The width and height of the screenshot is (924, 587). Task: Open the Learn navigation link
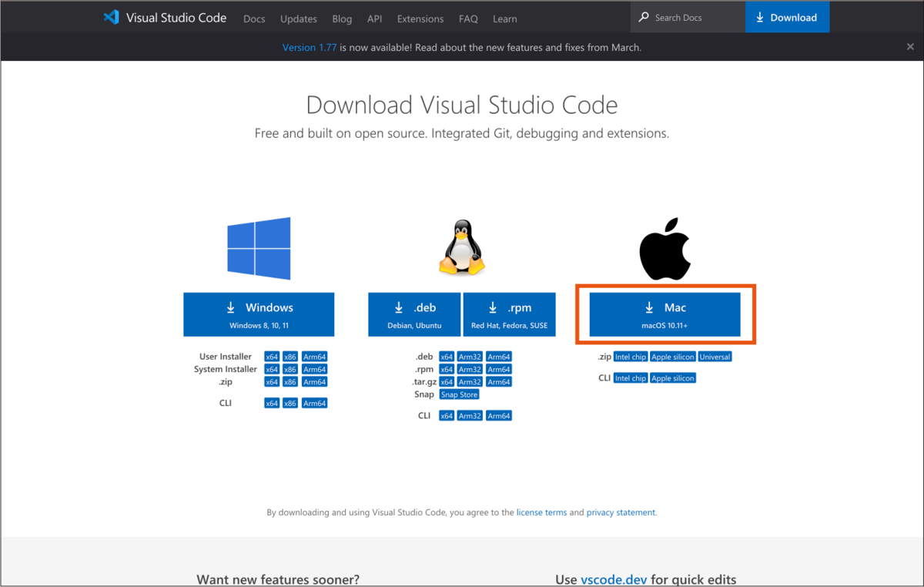(505, 18)
